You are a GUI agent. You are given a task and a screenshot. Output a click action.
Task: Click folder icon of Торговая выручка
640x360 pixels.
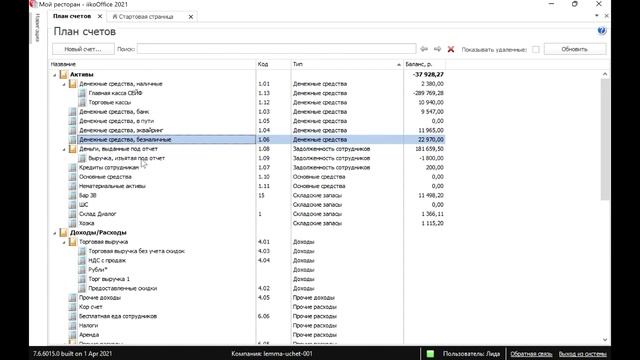(x=73, y=242)
